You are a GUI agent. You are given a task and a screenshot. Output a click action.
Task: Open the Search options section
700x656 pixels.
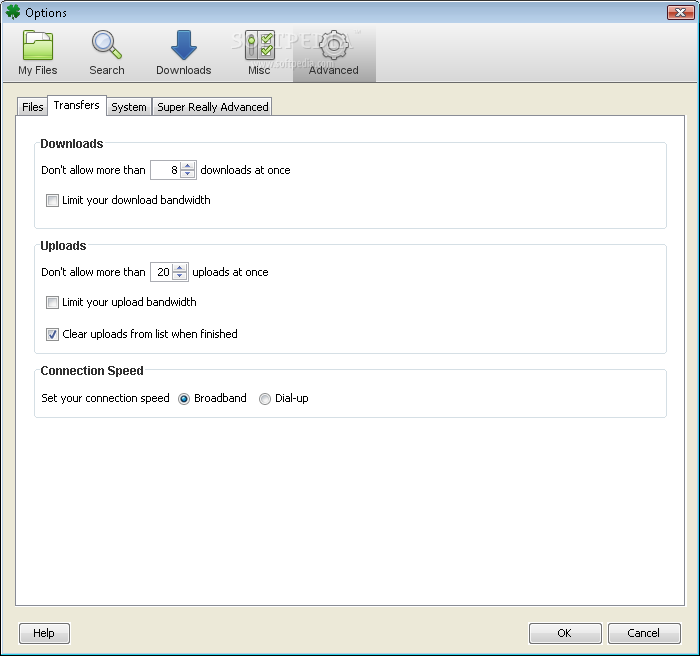click(x=107, y=53)
